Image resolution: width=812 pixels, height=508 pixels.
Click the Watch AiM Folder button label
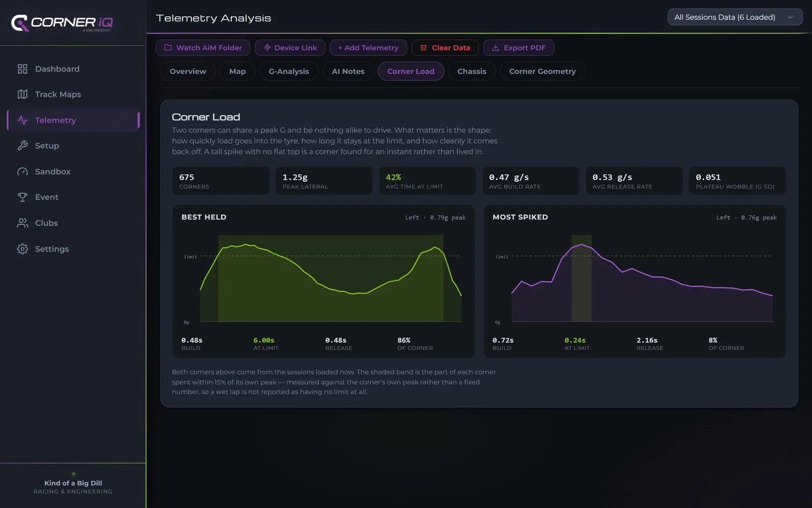click(x=209, y=47)
